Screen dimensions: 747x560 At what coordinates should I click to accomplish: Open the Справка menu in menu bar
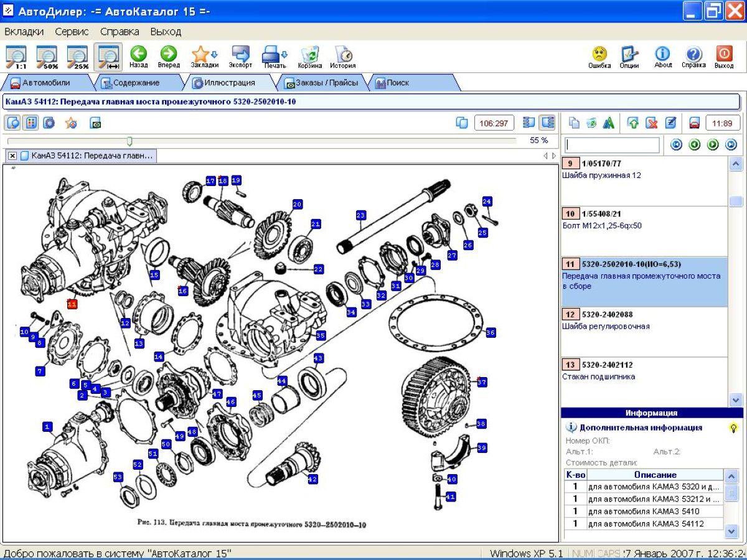pos(120,31)
